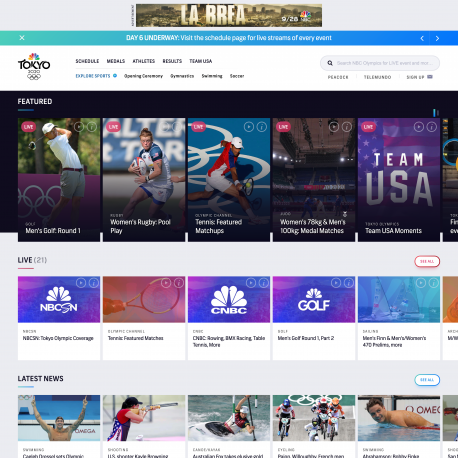Open the Athletes menu item

pyautogui.click(x=144, y=61)
